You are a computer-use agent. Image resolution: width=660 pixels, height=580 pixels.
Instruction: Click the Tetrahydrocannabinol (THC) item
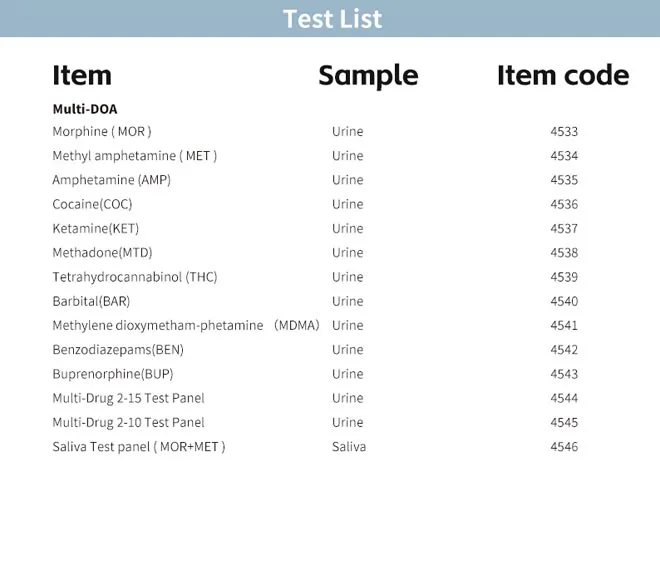(134, 277)
